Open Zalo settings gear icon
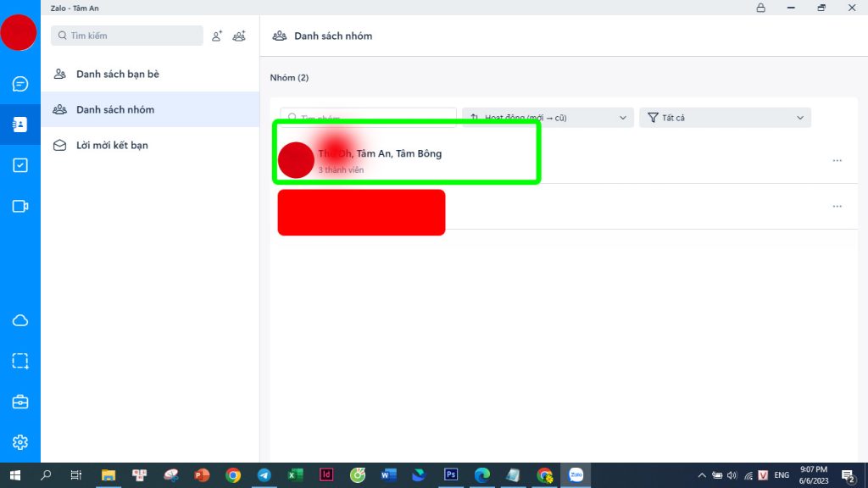 pos(20,442)
